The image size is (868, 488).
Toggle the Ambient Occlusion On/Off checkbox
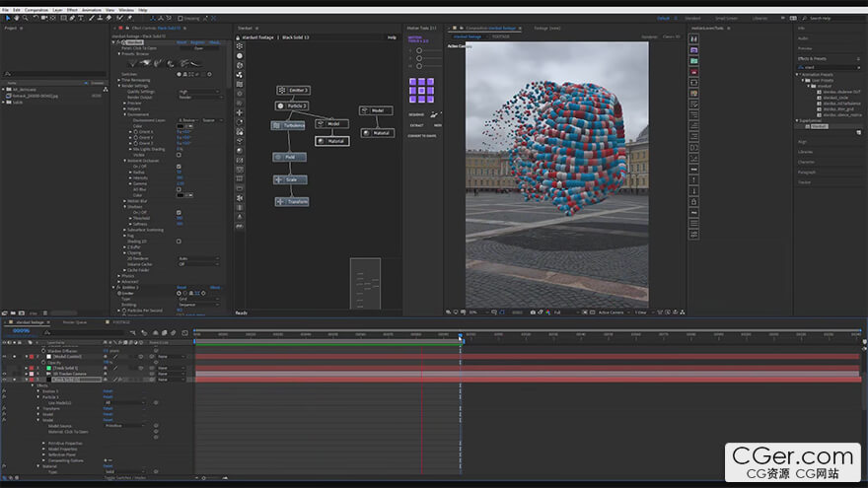[x=179, y=167]
